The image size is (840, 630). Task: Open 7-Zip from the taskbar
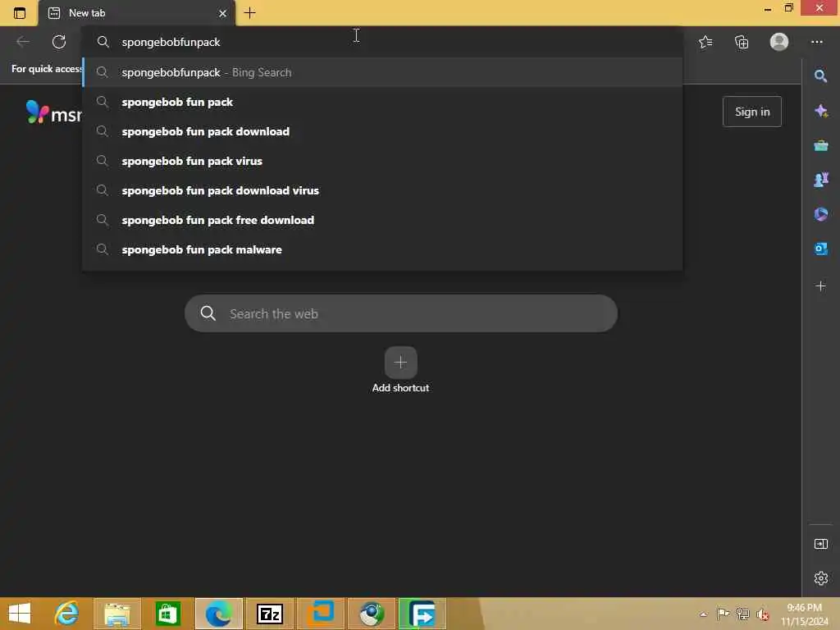coord(269,614)
